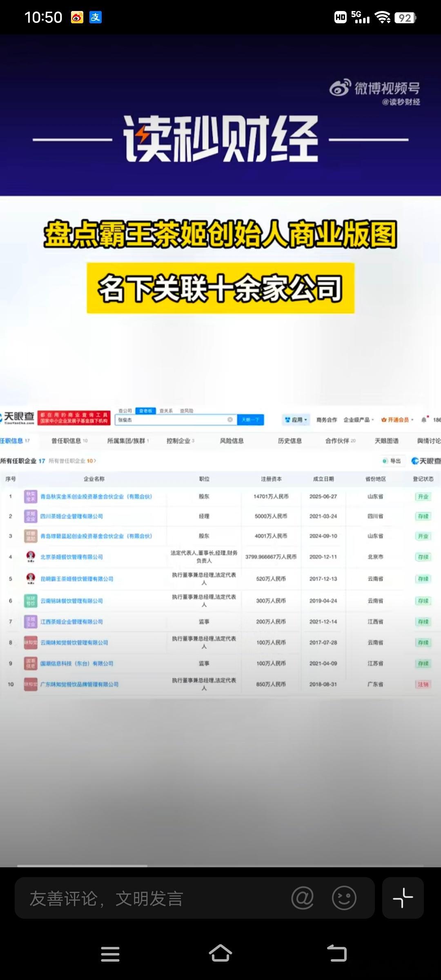Click the 14701万人民币 registered capital cell

271,497
